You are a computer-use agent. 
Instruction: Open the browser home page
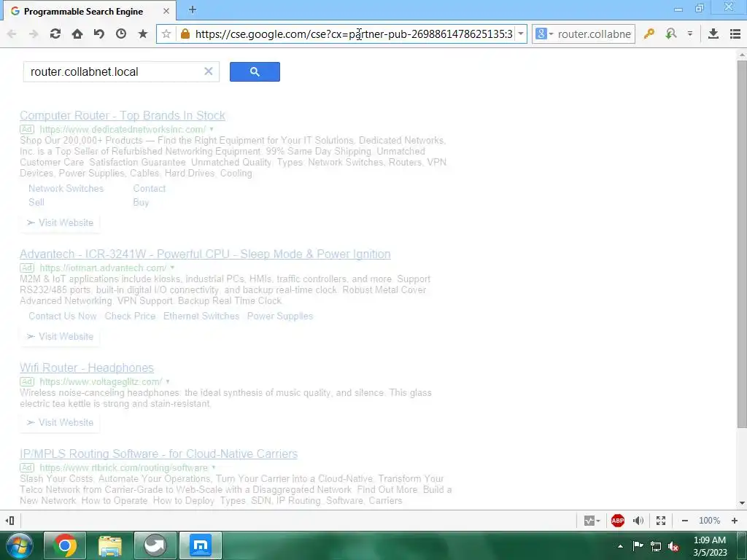pos(77,34)
